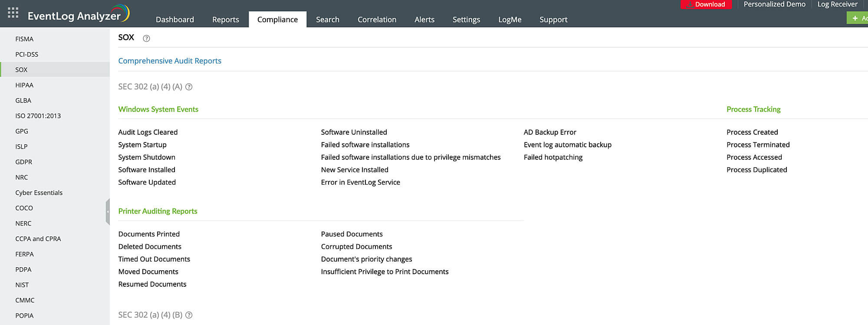Open the Correlation tab
This screenshot has width=868, height=325.
point(377,20)
